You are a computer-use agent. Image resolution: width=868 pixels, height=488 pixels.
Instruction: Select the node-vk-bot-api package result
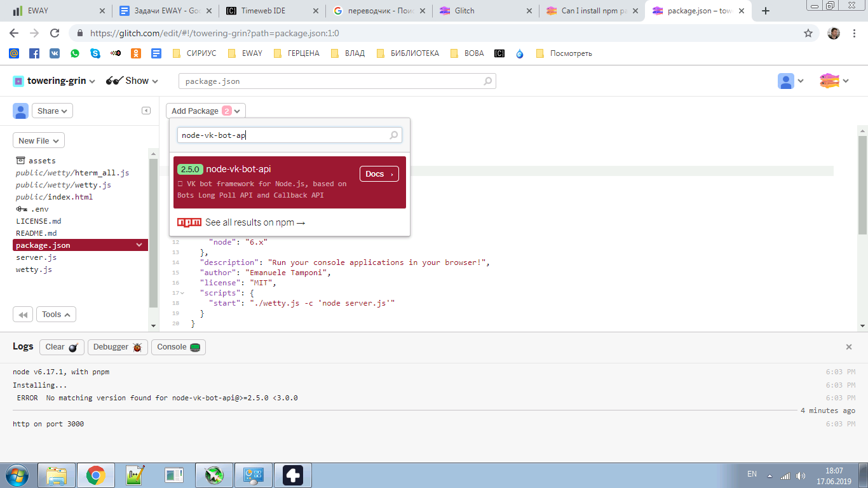pos(290,182)
